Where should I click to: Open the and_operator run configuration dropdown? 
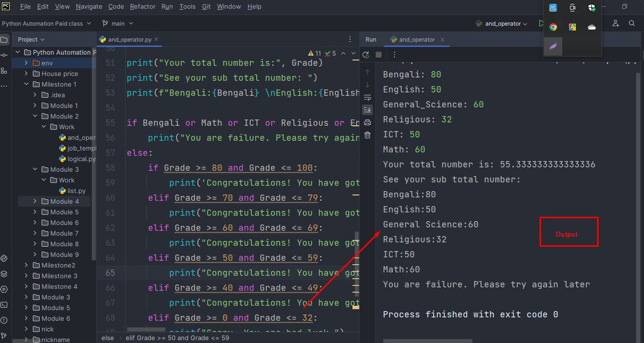coord(501,24)
